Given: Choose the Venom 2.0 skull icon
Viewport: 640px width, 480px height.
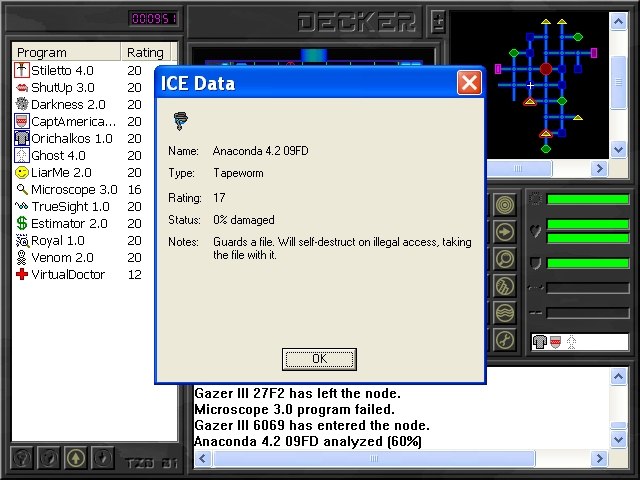Looking at the screenshot, I should click(22, 258).
